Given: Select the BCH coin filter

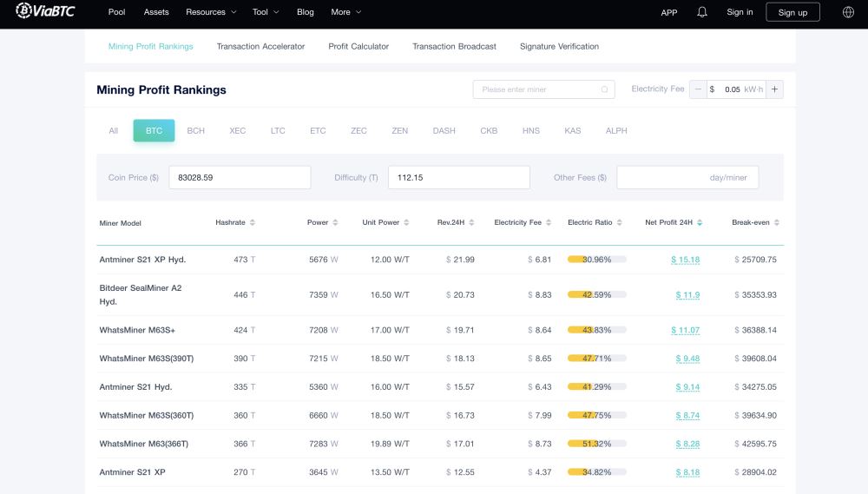Looking at the screenshot, I should point(196,131).
